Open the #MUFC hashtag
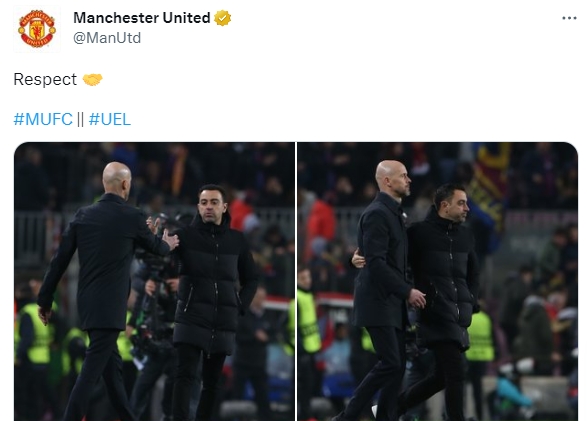 click(43, 119)
